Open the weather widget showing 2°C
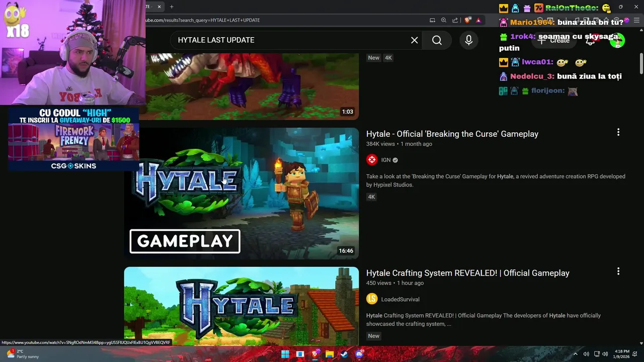This screenshot has height=362, width=644. 23,354
